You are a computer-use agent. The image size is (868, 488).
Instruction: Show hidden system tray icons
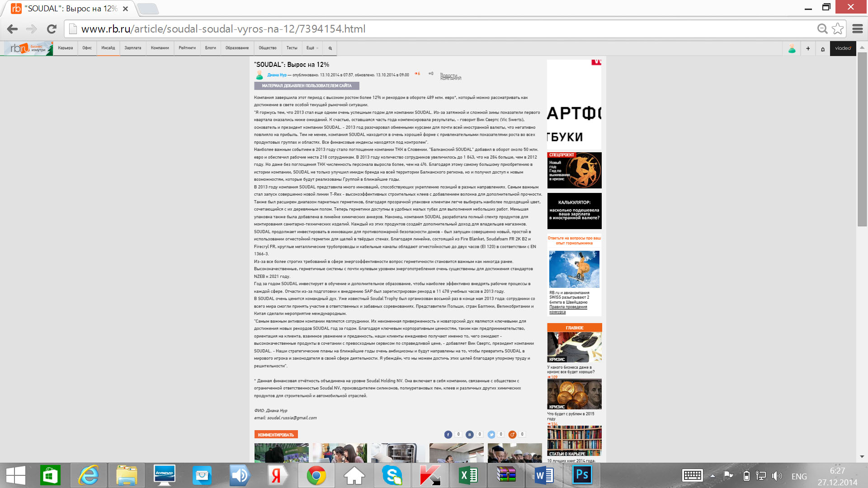point(712,476)
